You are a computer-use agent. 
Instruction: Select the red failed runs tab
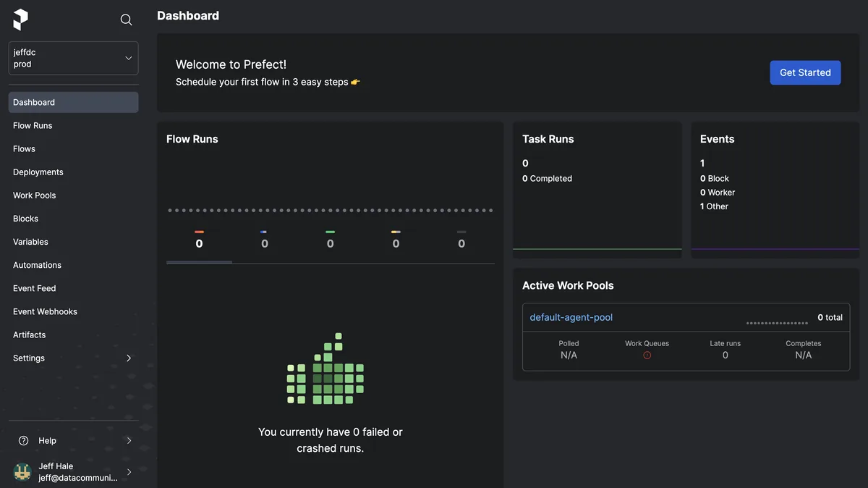(x=199, y=240)
